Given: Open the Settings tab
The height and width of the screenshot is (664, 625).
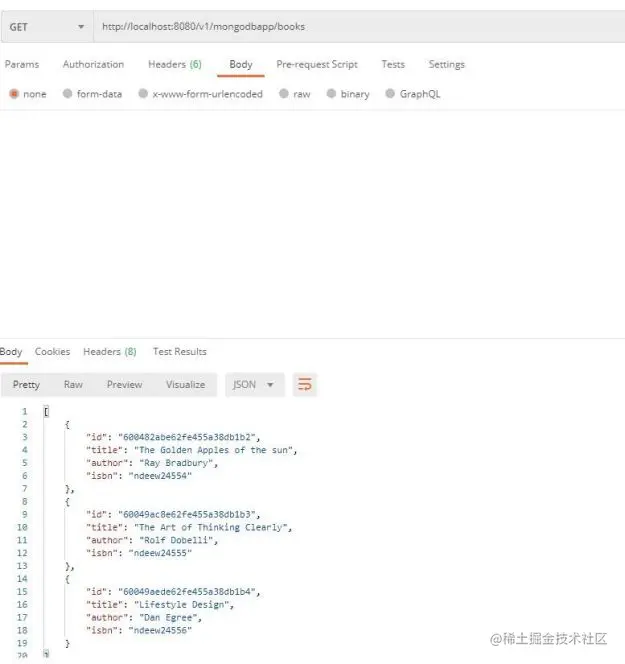Looking at the screenshot, I should pos(446,64).
